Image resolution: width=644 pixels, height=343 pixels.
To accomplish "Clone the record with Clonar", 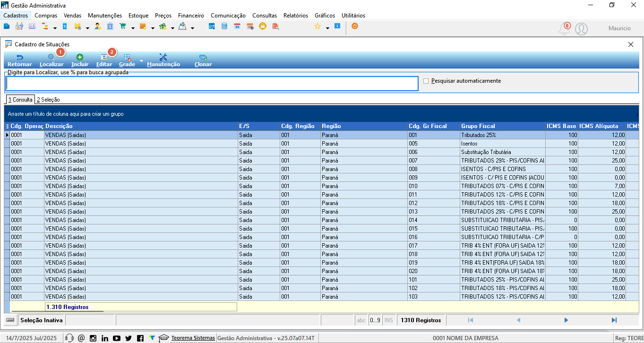I will click(203, 60).
